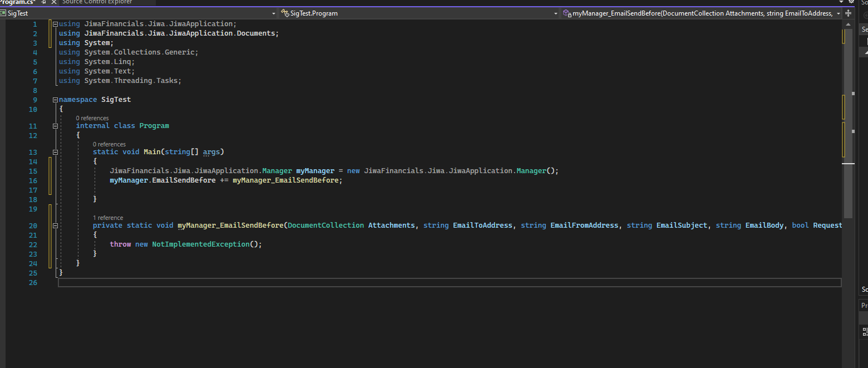Open the tab list overflow arrow

coord(841,2)
